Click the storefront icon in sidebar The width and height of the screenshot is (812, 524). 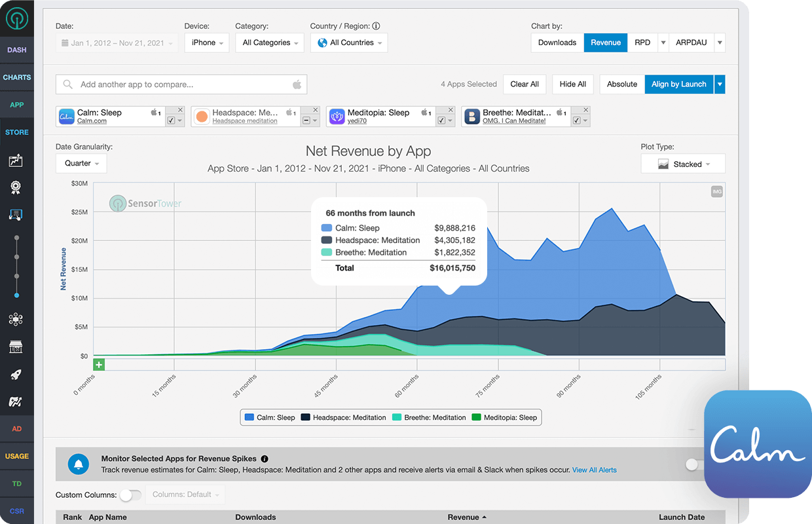click(x=16, y=347)
